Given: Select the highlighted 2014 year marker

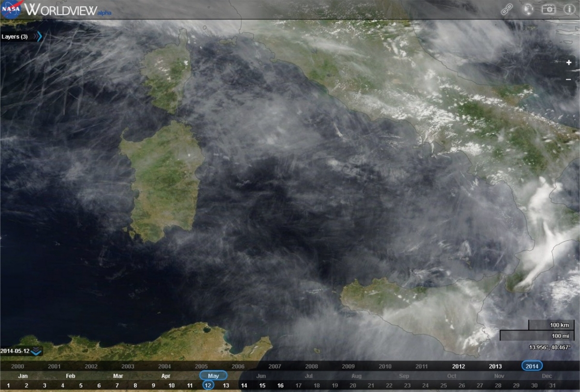Looking at the screenshot, I should click(x=532, y=366).
